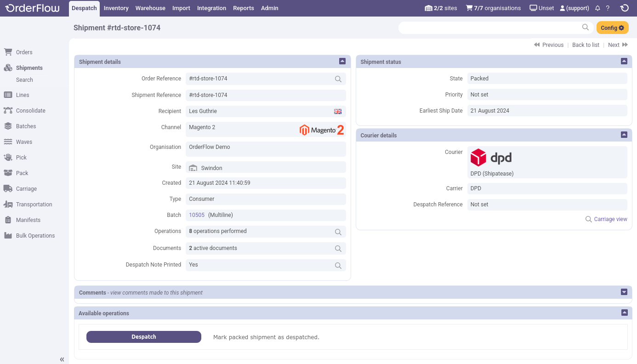Expand the Comments panel

pos(624,292)
